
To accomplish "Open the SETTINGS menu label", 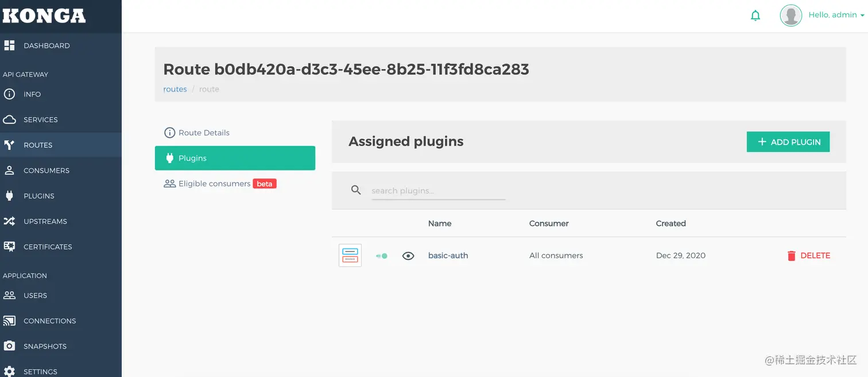I will [x=40, y=371].
